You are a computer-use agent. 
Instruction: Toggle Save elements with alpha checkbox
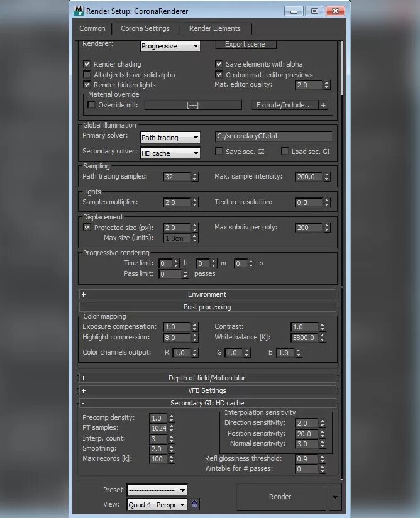pos(219,63)
